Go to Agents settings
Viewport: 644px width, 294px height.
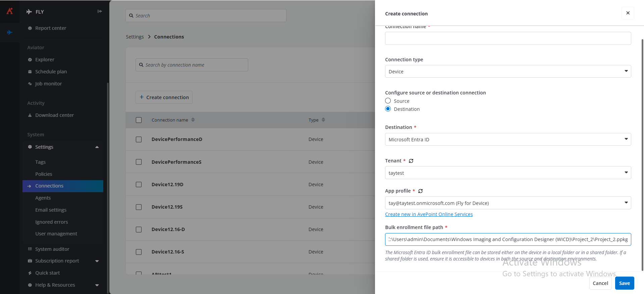[43, 198]
